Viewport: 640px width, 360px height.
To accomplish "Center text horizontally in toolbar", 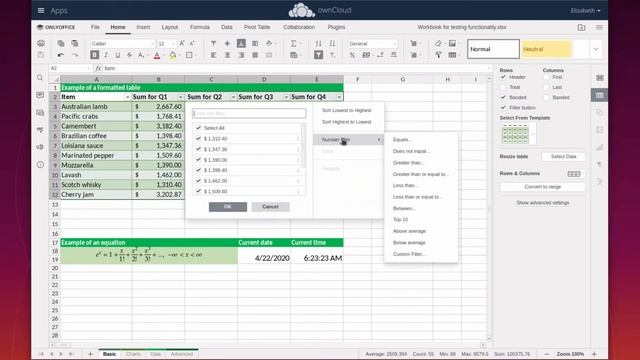I will [227, 55].
